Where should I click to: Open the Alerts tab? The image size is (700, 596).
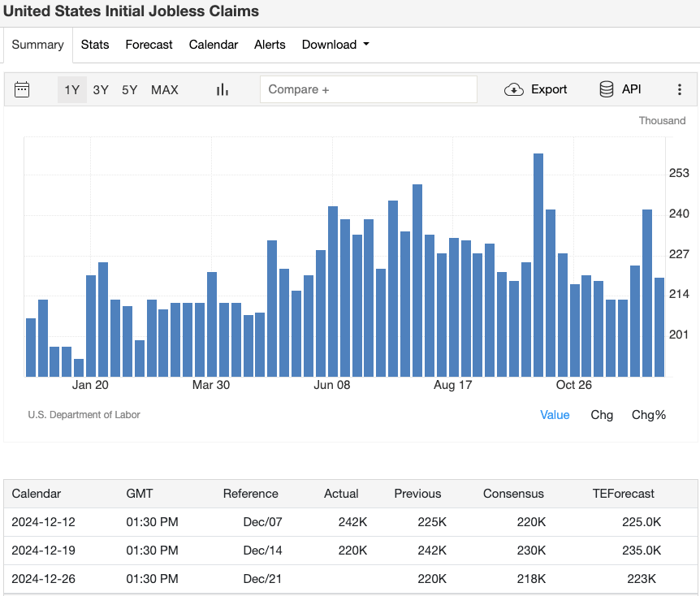(270, 45)
